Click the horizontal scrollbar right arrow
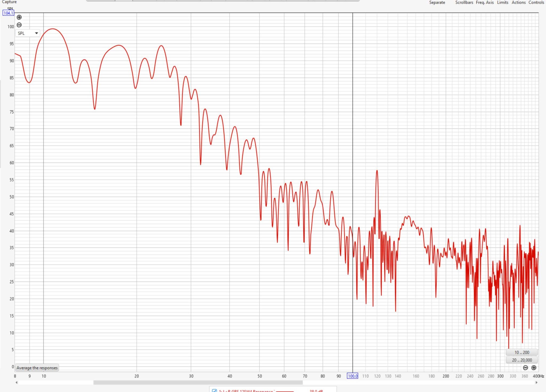Image resolution: width=546 pixels, height=392 pixels. point(536,382)
